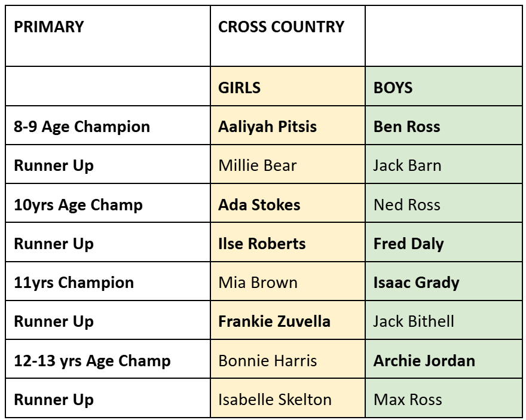Click the Max Ross cell
Screen dimensions: 526x420
coord(444,398)
